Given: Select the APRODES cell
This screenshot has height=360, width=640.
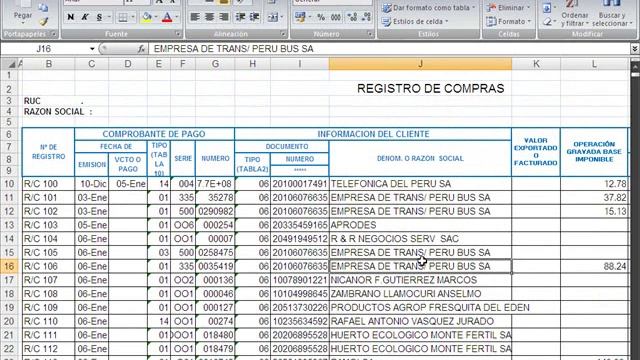Looking at the screenshot, I should [420, 225].
